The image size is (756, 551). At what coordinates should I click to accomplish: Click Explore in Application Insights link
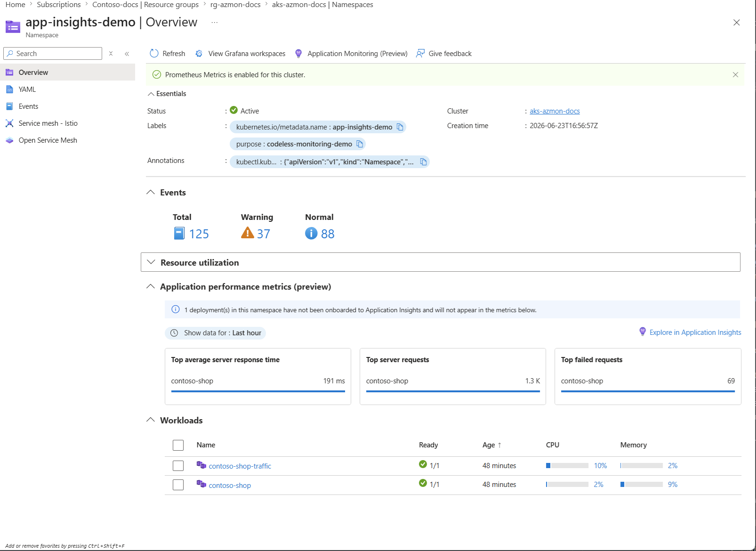point(695,332)
